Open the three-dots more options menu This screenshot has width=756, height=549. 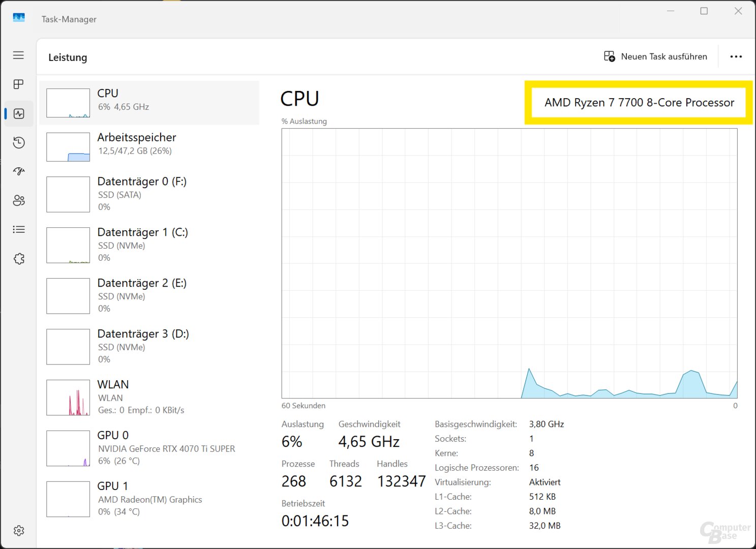click(x=736, y=56)
